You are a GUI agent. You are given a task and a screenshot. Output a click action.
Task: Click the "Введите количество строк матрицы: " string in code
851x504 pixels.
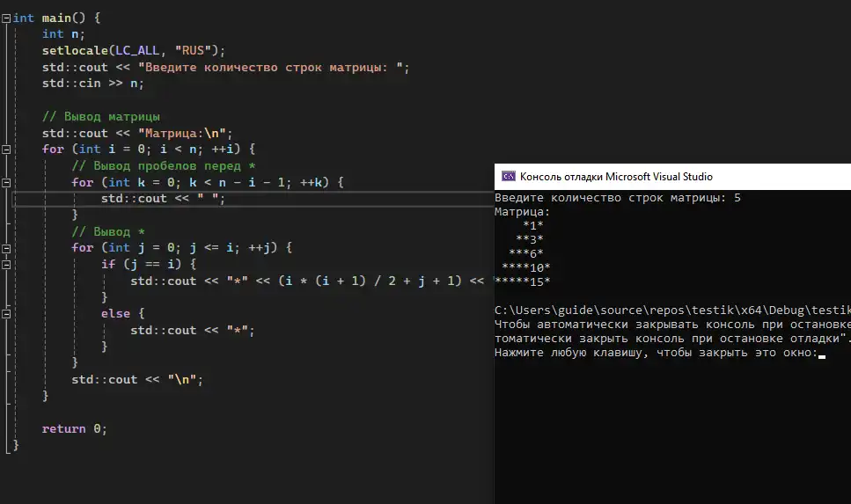coord(270,67)
